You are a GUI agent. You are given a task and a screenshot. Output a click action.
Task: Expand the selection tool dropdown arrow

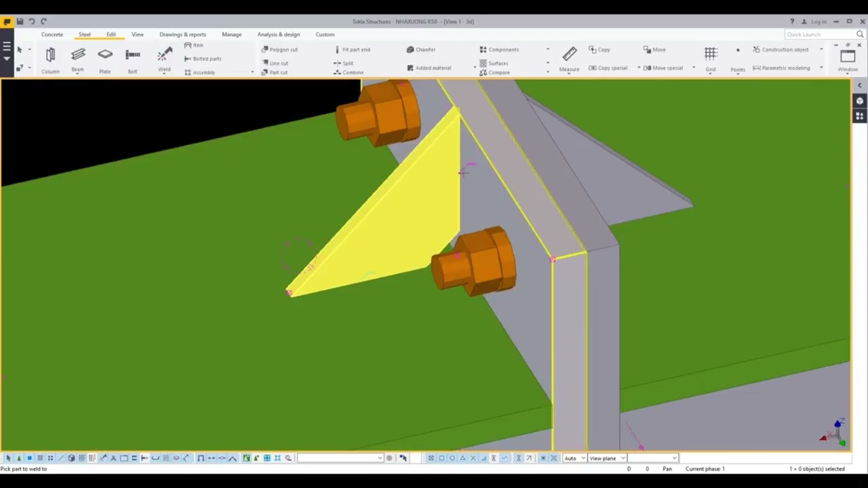[29, 49]
